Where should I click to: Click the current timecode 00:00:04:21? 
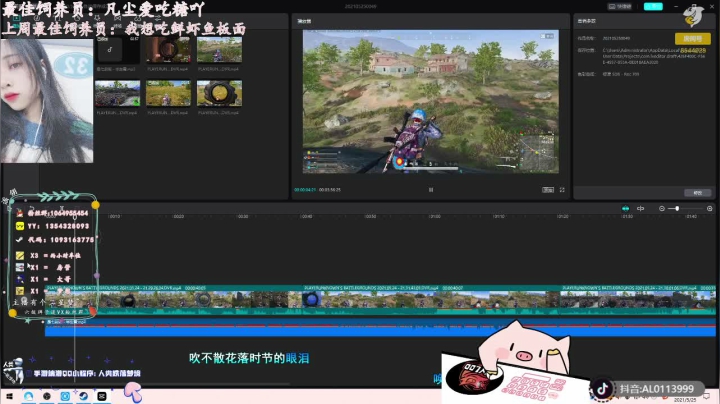point(305,190)
